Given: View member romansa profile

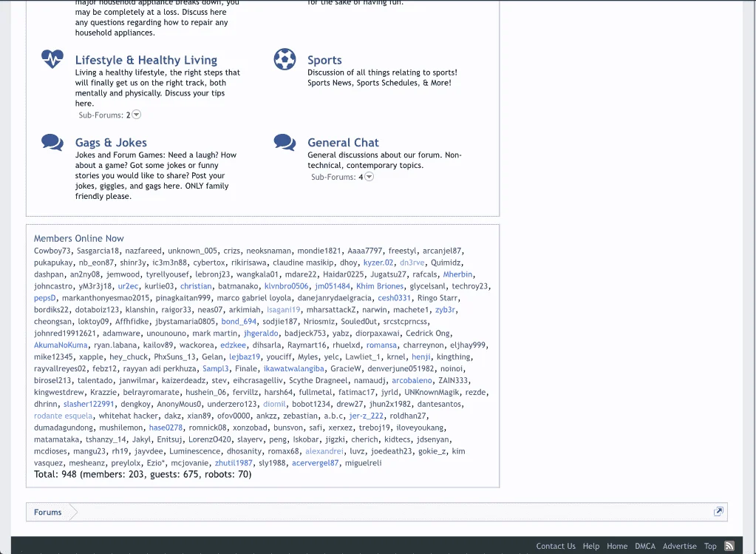Looking at the screenshot, I should [x=381, y=345].
